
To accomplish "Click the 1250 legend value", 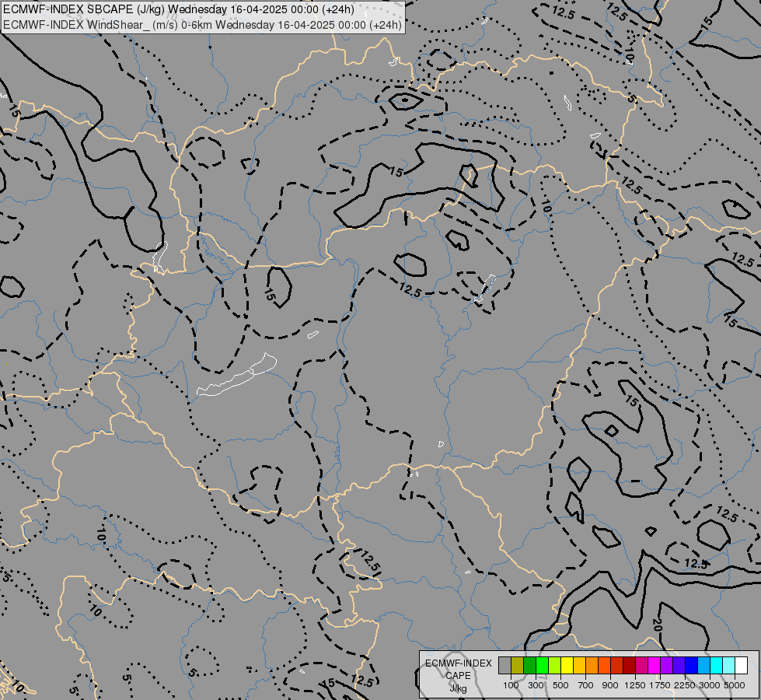I will coord(635,685).
